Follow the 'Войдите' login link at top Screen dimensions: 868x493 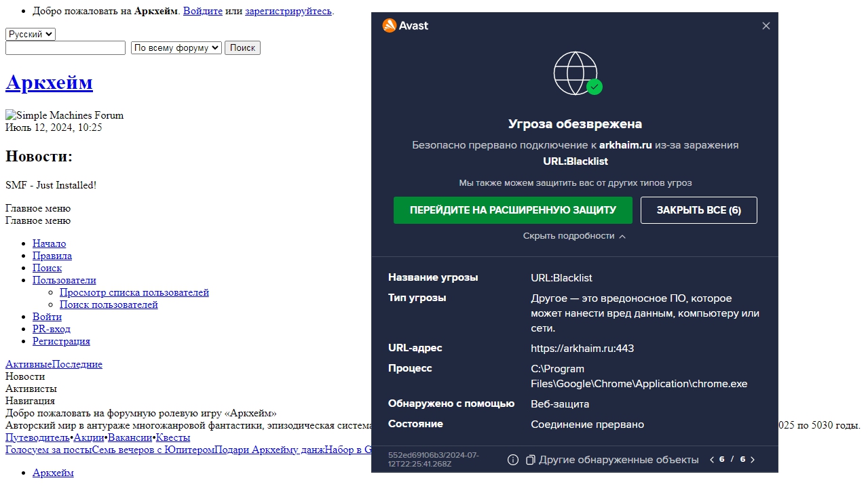[x=203, y=11]
